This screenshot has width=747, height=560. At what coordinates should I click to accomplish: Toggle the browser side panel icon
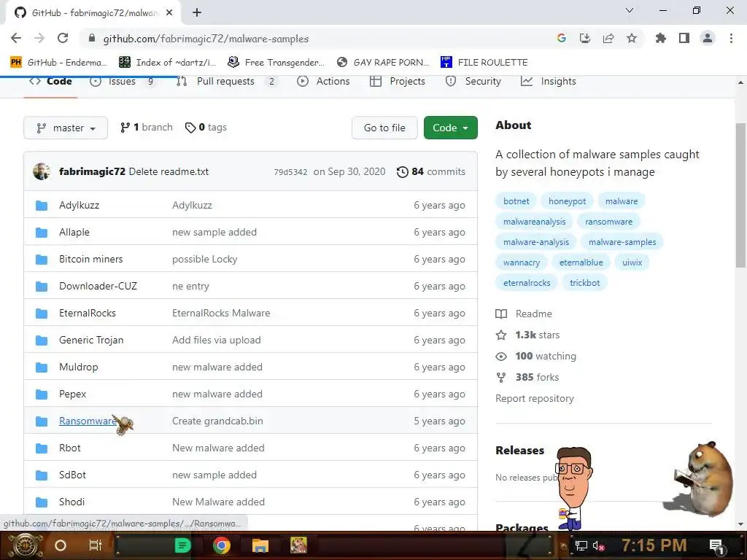pyautogui.click(x=684, y=38)
